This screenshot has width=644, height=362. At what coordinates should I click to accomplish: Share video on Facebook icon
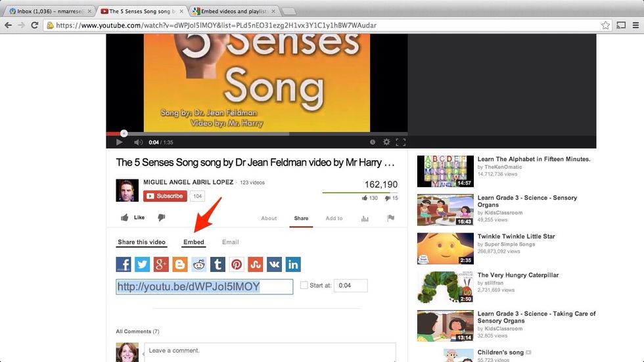124,264
